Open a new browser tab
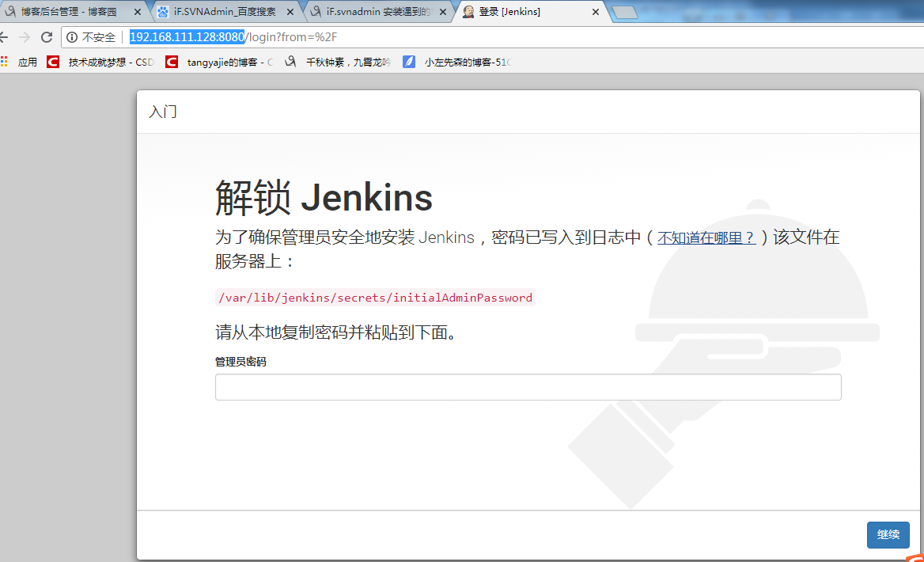 click(x=625, y=13)
